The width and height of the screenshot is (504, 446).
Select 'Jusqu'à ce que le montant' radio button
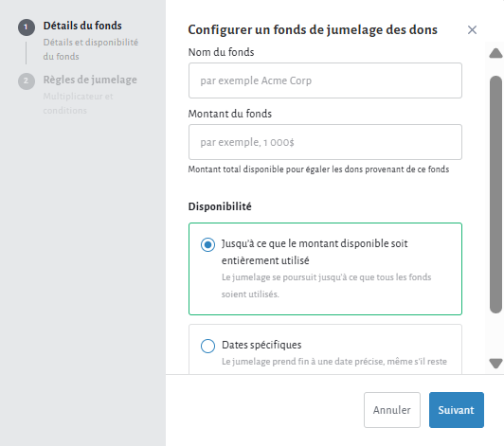(x=208, y=245)
